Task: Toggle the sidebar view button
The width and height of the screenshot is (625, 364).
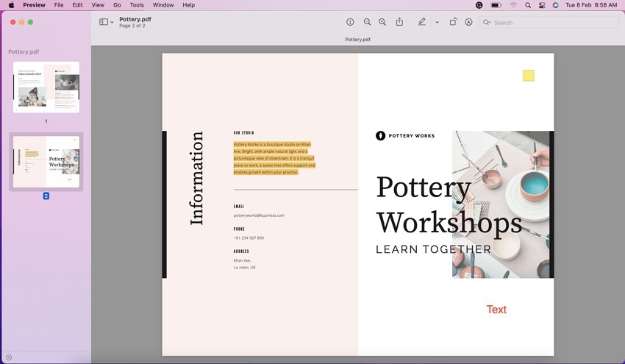Action: 104,22
